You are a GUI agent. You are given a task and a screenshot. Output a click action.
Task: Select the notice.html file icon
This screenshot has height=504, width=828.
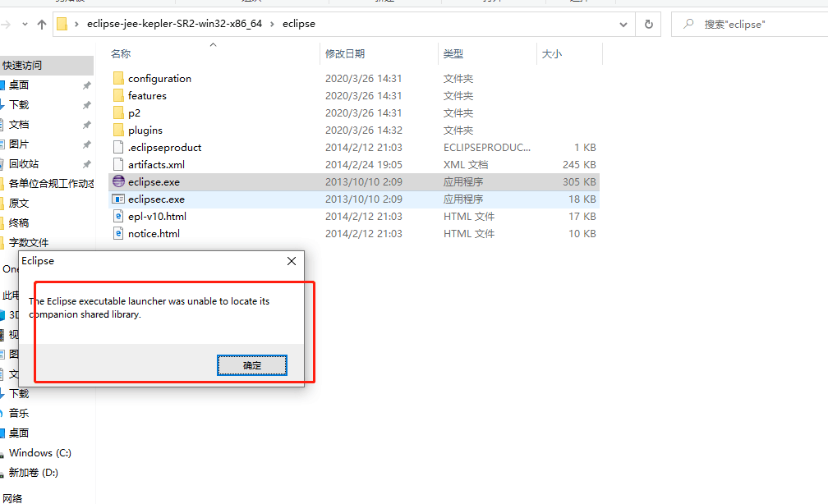[118, 233]
